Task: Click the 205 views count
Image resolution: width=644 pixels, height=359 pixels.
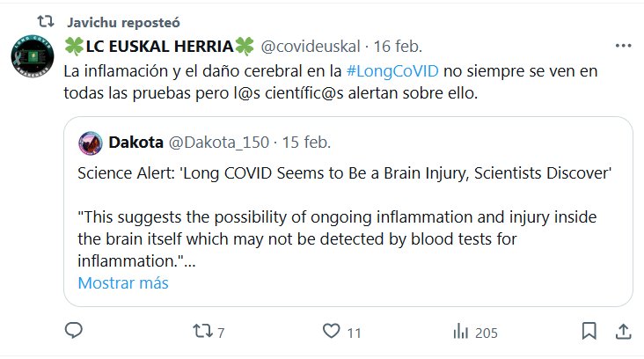Action: pyautogui.click(x=486, y=333)
